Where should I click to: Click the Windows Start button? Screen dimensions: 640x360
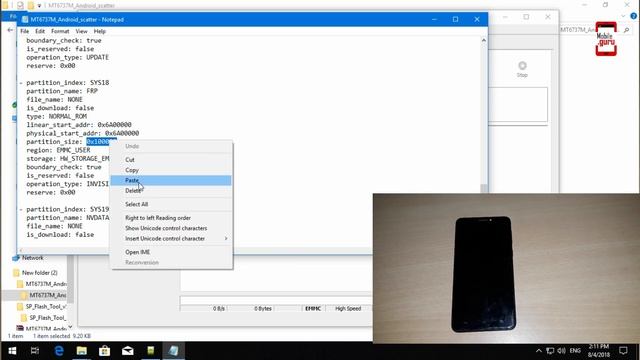pyautogui.click(x=12, y=351)
